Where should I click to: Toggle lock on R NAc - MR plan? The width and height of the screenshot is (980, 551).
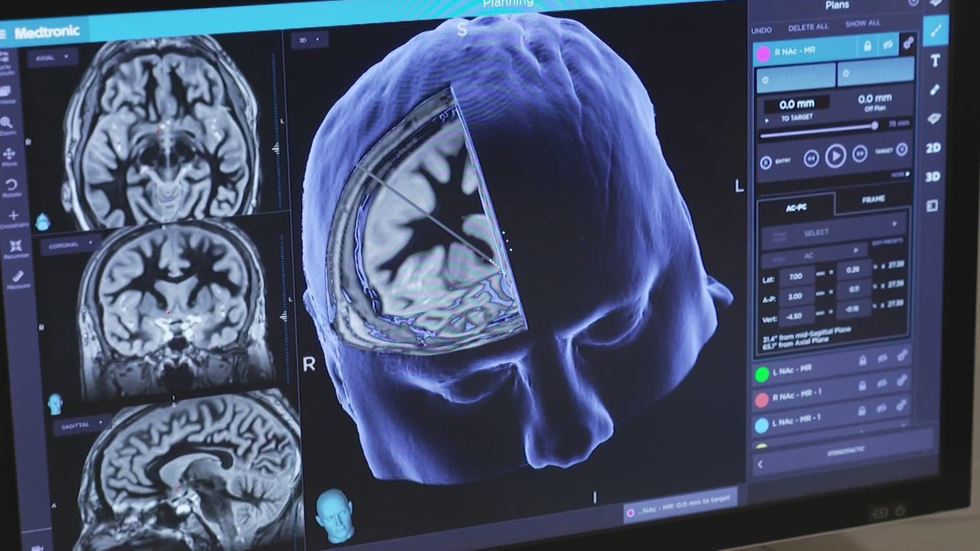867,46
